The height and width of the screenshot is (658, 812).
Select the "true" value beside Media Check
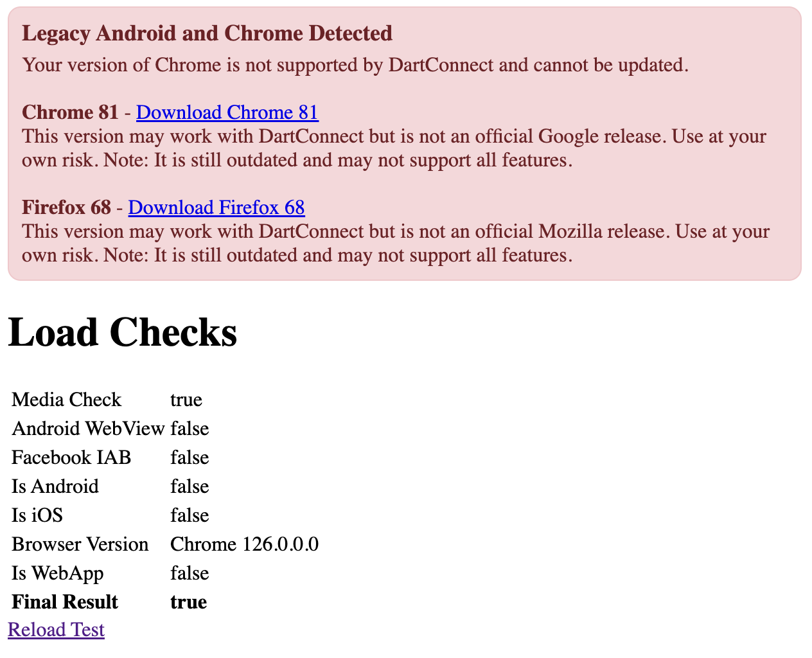[x=186, y=400]
